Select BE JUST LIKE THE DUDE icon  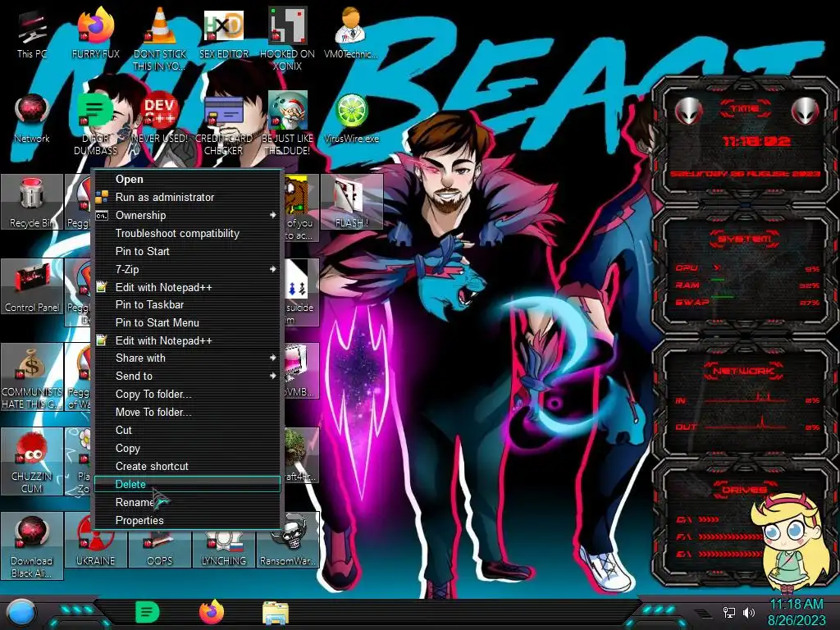(x=287, y=125)
